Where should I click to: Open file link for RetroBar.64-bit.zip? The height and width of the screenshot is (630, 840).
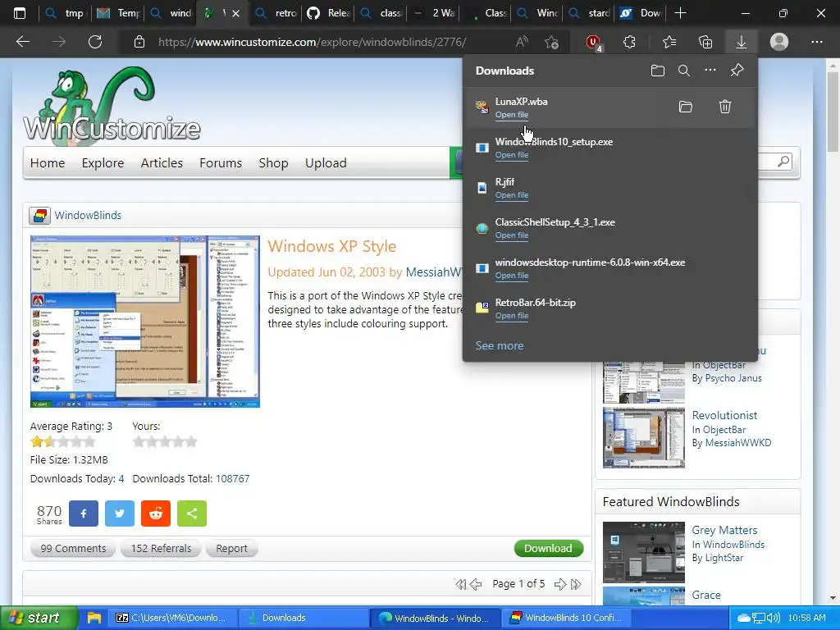(x=512, y=316)
